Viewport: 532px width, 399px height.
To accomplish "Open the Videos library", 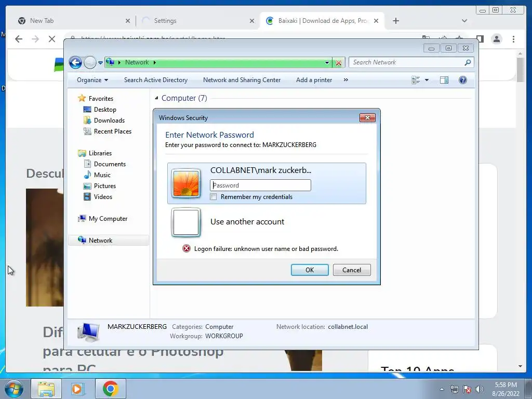I will pyautogui.click(x=103, y=197).
